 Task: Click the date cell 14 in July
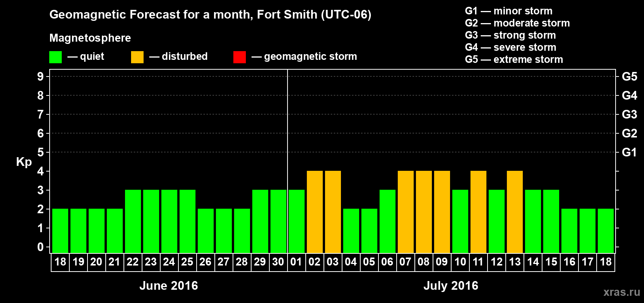(x=533, y=262)
